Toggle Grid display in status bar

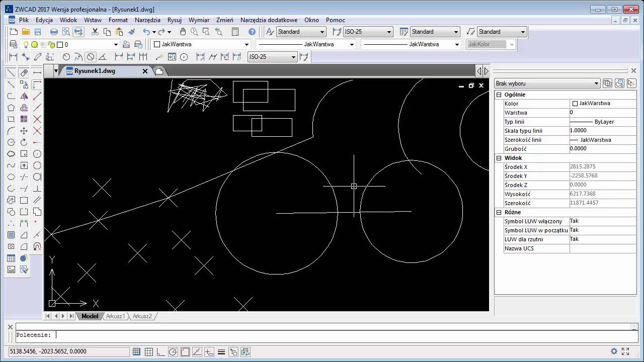point(149,351)
